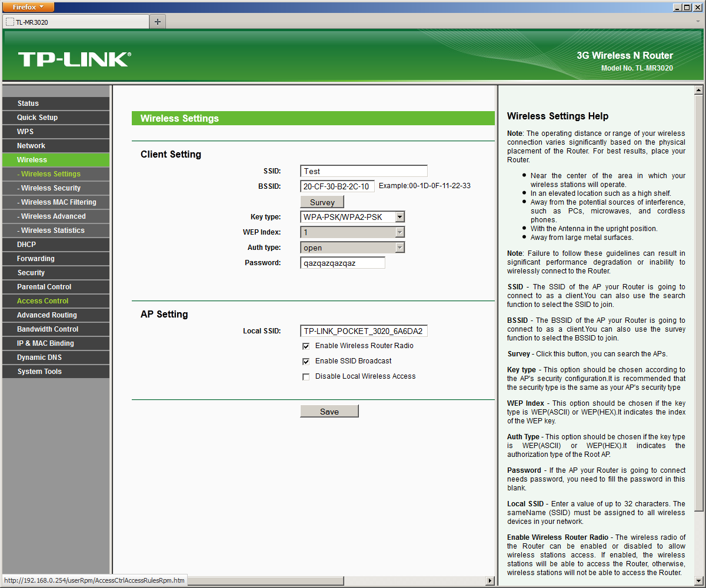Click the Save button

point(329,412)
